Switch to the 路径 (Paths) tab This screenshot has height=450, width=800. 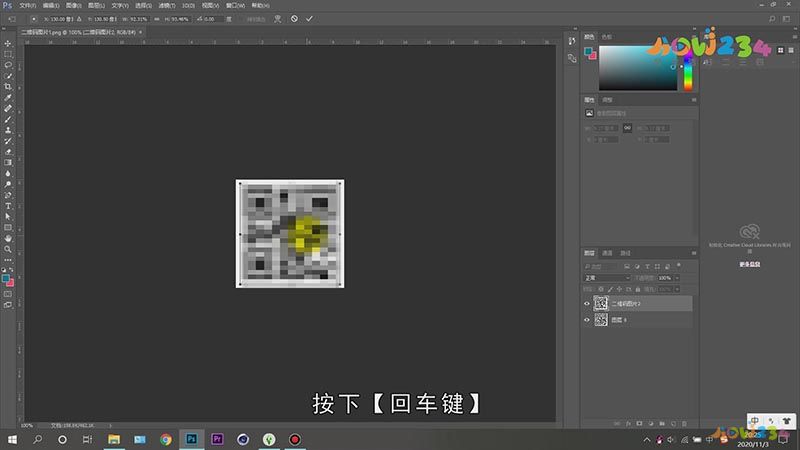tap(625, 253)
